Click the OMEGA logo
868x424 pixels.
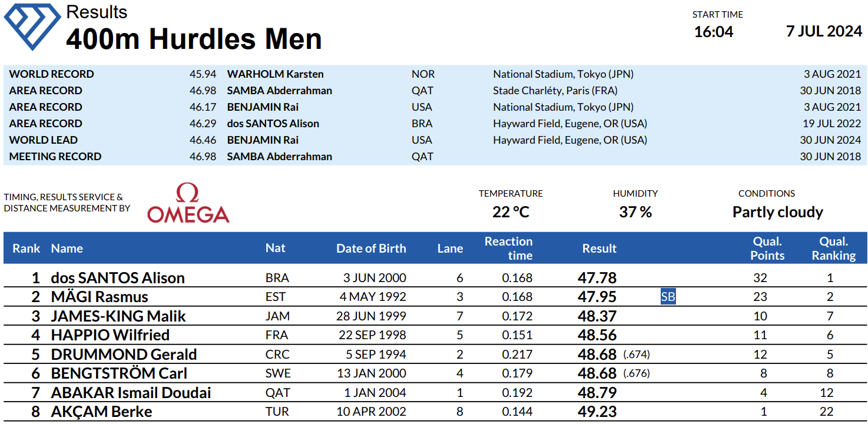[x=188, y=204]
